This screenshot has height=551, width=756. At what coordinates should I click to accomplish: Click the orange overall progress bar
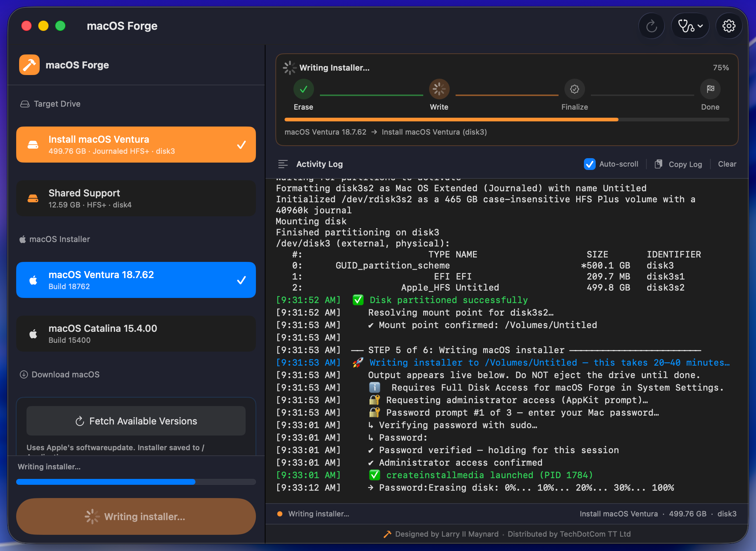tap(507, 120)
